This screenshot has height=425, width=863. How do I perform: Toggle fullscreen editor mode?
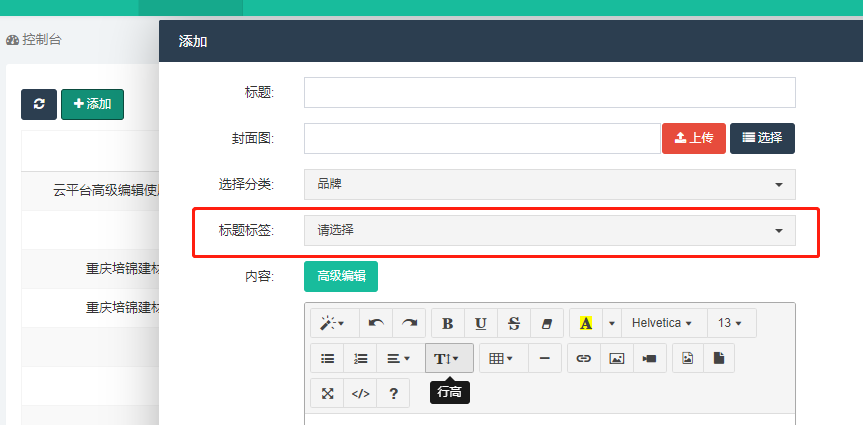click(327, 393)
